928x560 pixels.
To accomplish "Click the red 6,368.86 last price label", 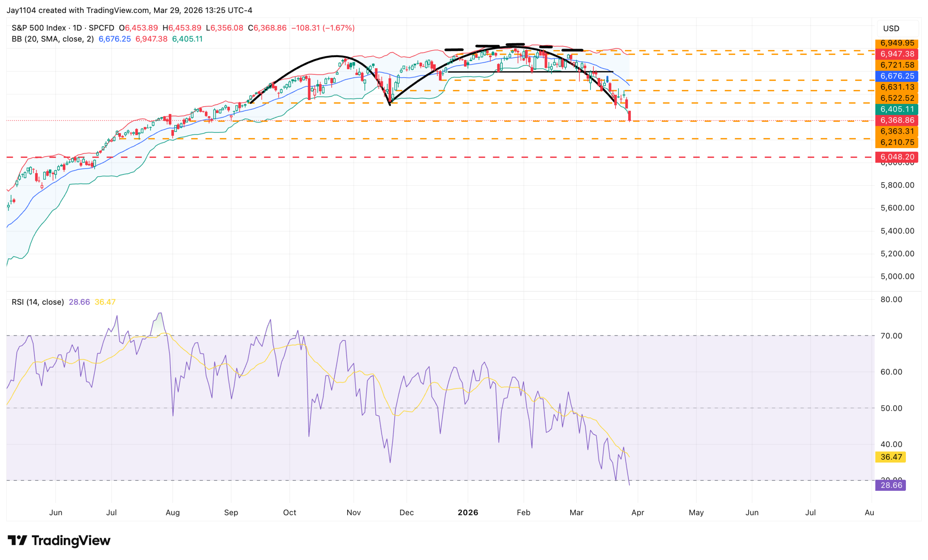I will (897, 120).
